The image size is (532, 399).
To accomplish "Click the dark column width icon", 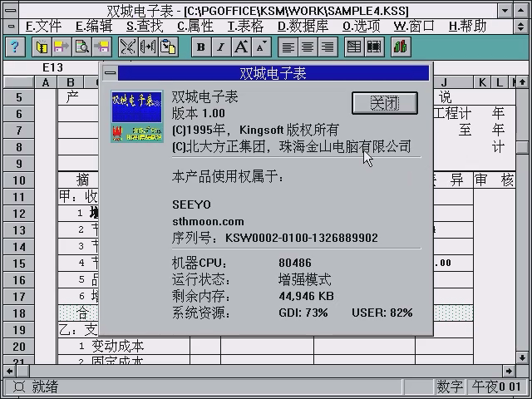I will [x=374, y=47].
